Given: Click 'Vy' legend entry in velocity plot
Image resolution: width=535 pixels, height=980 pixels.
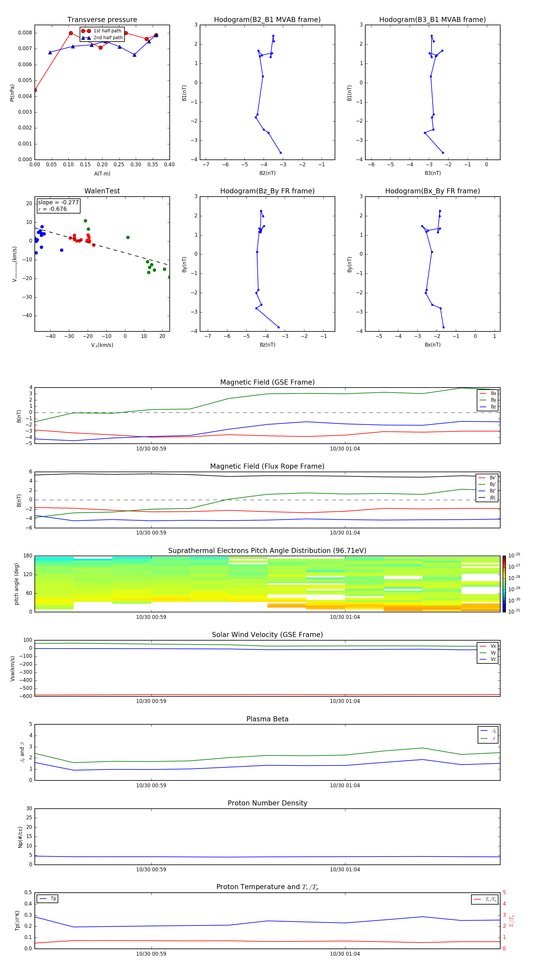Looking at the screenshot, I should pos(488,653).
